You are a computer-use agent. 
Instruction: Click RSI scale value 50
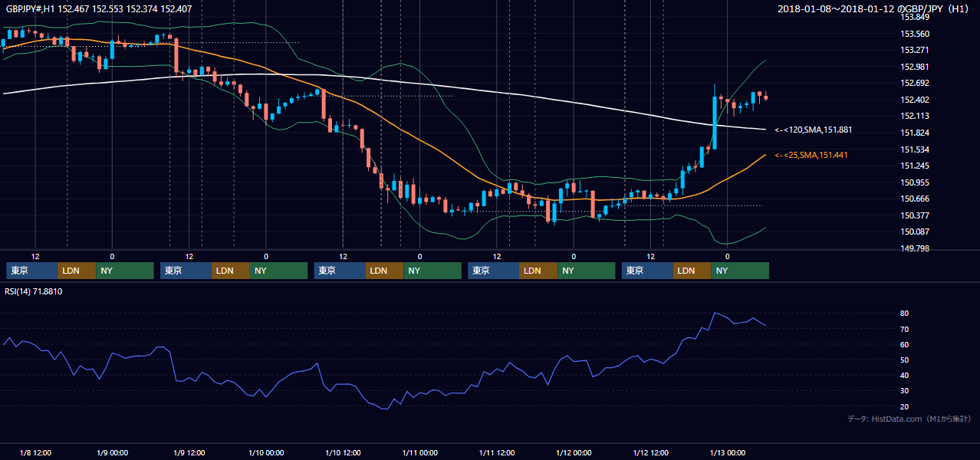pyautogui.click(x=905, y=360)
